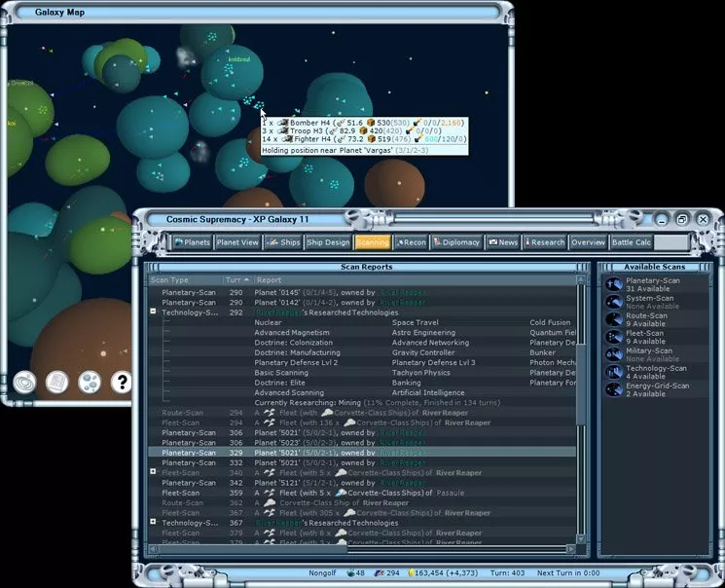Click the vertical scrollbar thumb in Scan Reports
Screen dimensions: 725x588
point(581,384)
